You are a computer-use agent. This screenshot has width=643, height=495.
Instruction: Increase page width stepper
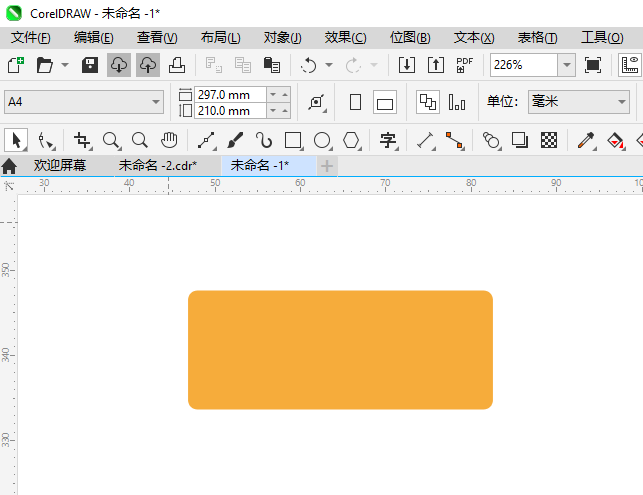click(285, 95)
